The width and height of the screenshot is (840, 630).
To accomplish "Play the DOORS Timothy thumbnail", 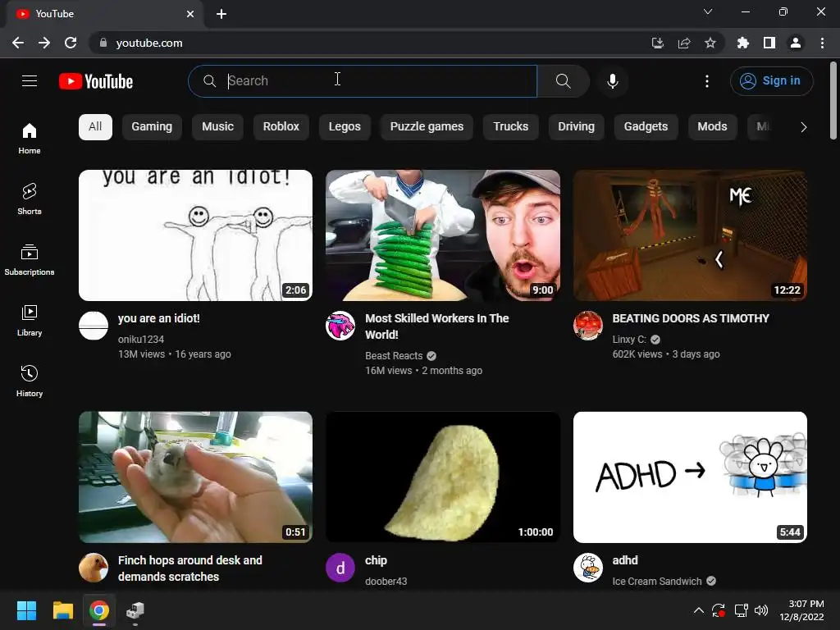I will tap(690, 235).
